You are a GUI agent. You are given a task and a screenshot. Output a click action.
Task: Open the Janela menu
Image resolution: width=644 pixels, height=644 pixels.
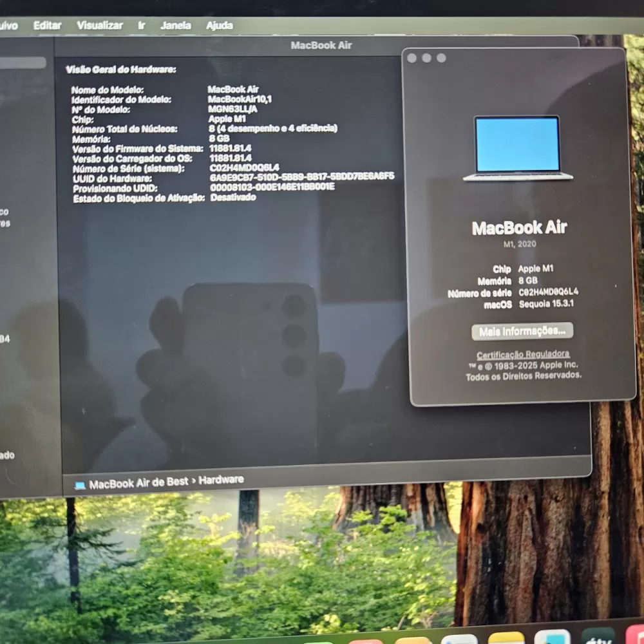tap(176, 26)
